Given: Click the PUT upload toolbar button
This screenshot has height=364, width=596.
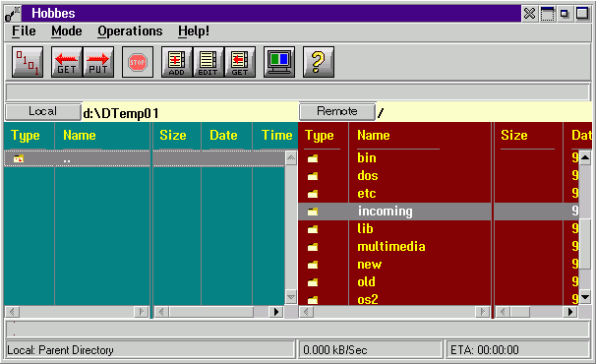Looking at the screenshot, I should coord(98,62).
